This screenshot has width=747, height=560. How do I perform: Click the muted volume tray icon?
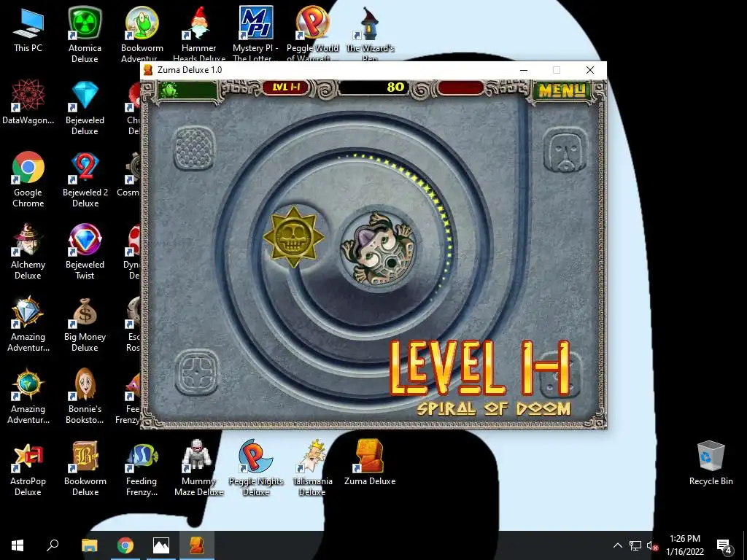652,545
